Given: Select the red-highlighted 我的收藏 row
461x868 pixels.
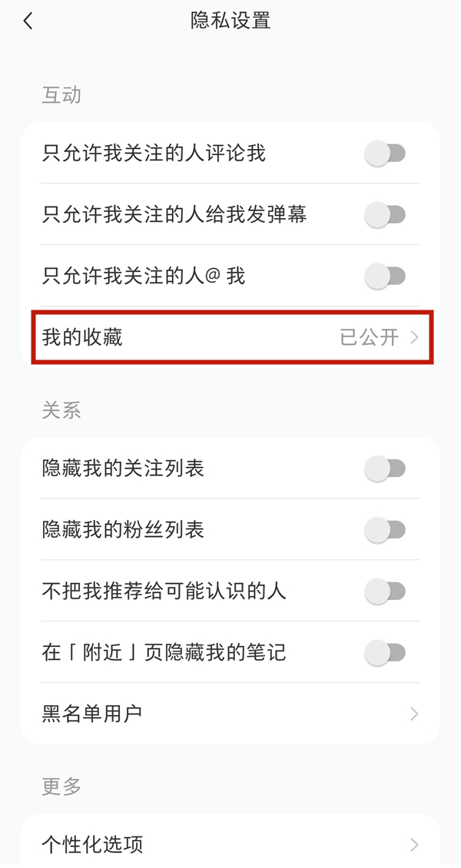Looking at the screenshot, I should (x=230, y=337).
